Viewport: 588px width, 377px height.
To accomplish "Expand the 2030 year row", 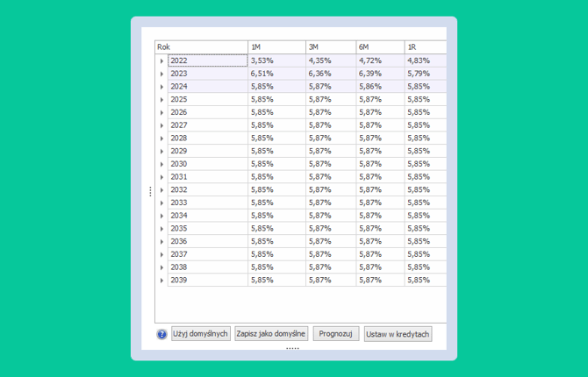I will tap(161, 164).
